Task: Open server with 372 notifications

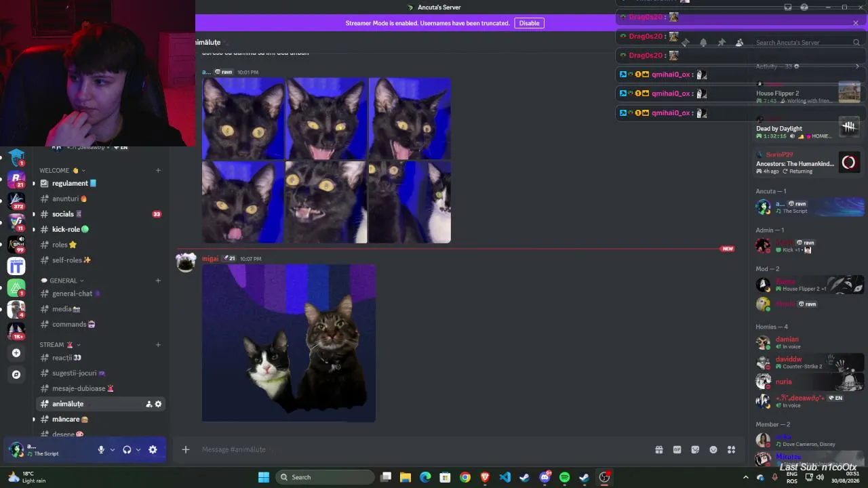Action: point(16,201)
